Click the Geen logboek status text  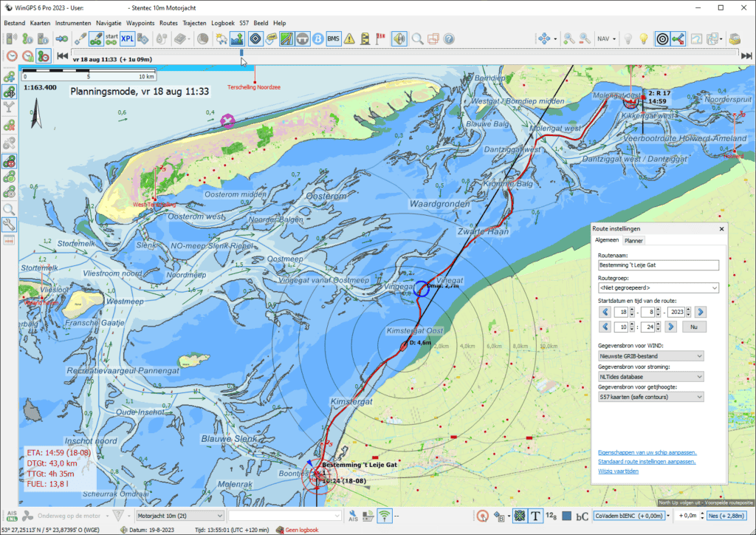tap(302, 530)
